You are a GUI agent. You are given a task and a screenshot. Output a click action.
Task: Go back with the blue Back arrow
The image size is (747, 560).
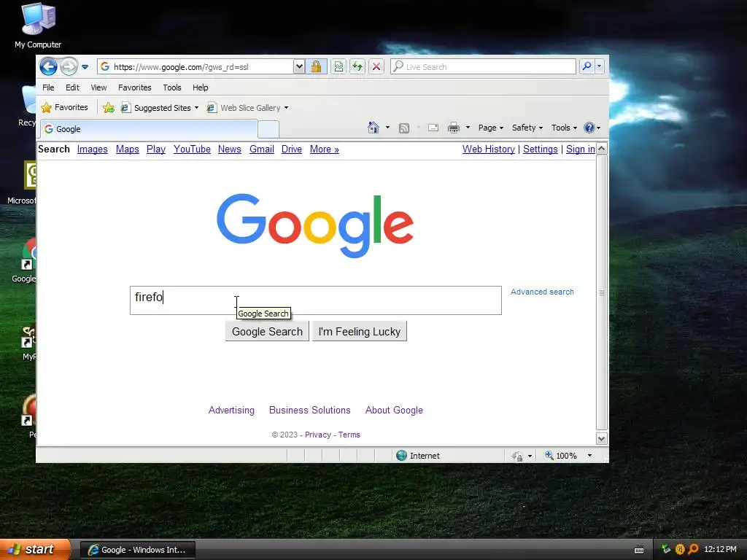48,66
